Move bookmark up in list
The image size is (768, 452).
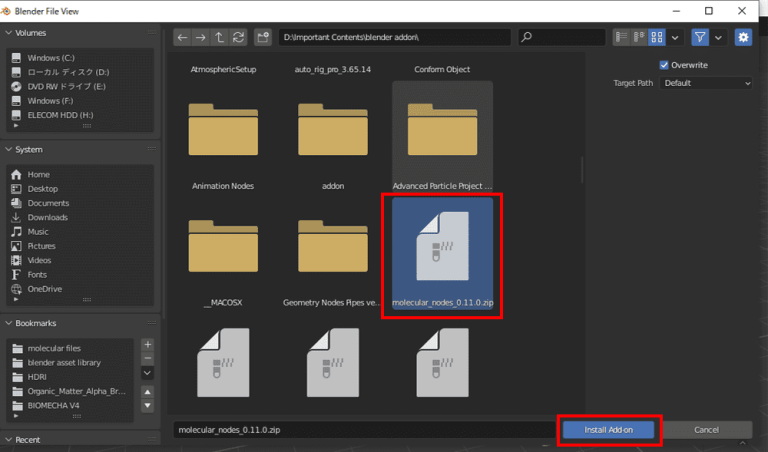pyautogui.click(x=148, y=393)
